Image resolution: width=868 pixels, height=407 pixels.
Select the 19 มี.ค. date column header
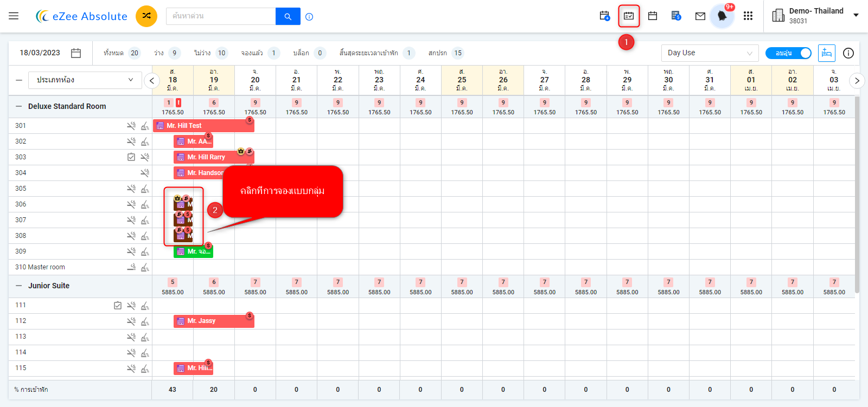pyautogui.click(x=214, y=80)
